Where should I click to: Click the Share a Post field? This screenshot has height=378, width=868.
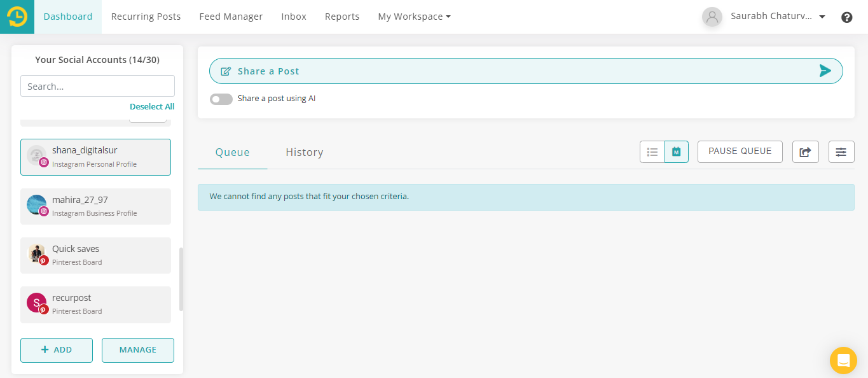coord(526,71)
